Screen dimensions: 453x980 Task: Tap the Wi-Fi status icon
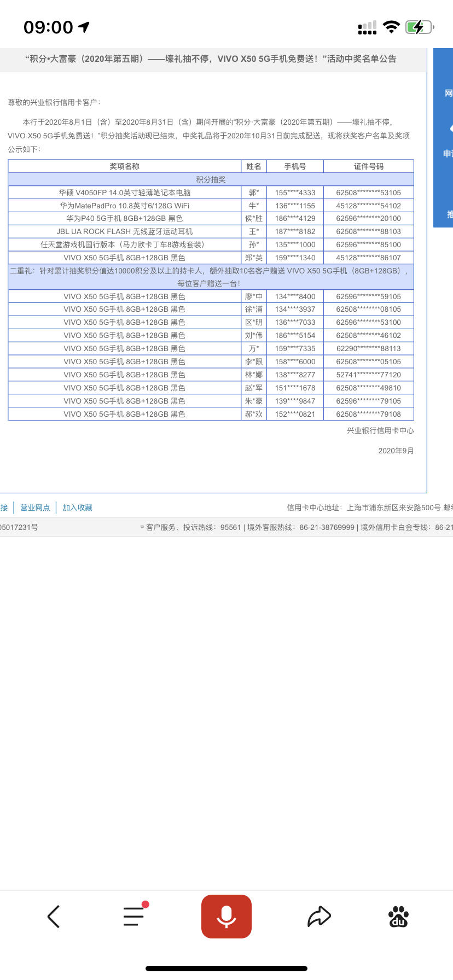tap(391, 27)
